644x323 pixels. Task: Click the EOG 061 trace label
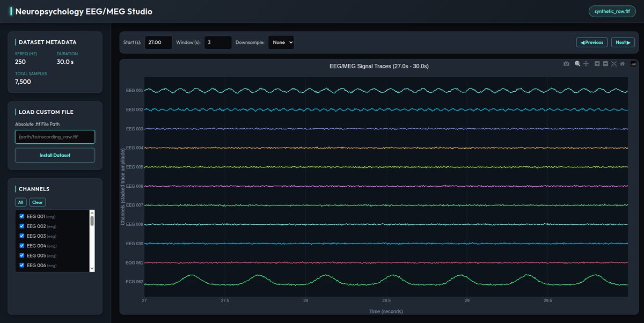coord(134,263)
